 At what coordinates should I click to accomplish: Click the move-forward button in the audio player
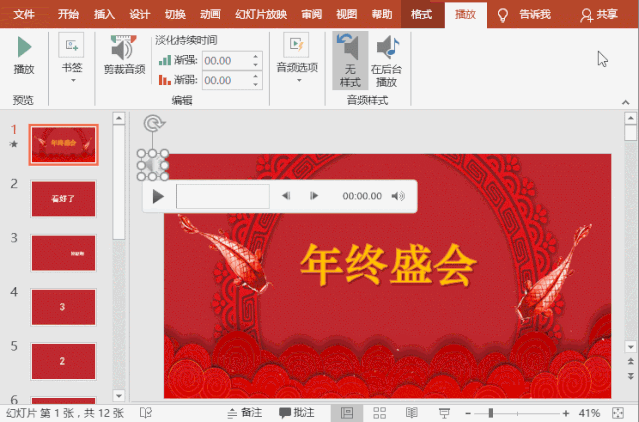coord(313,196)
